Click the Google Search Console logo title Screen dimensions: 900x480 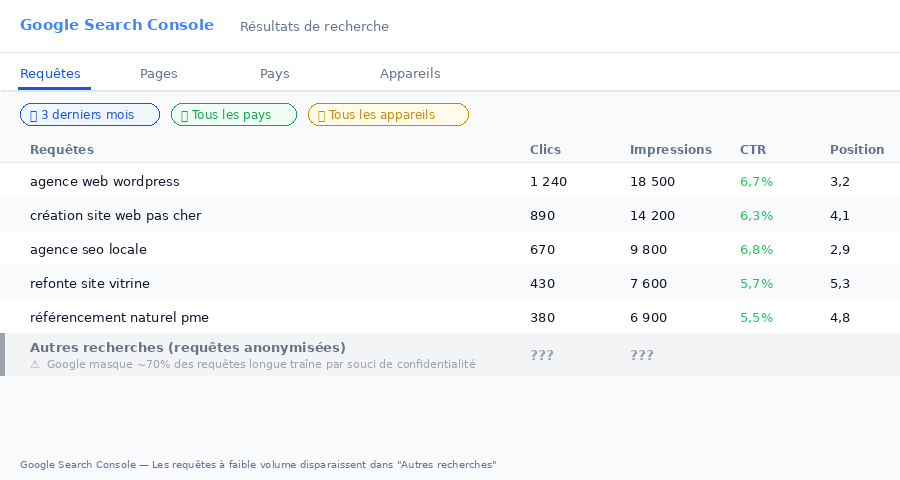click(x=117, y=25)
